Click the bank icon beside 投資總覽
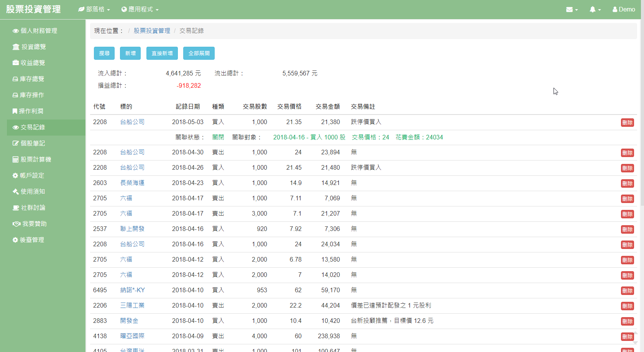644x352 pixels. coord(16,47)
